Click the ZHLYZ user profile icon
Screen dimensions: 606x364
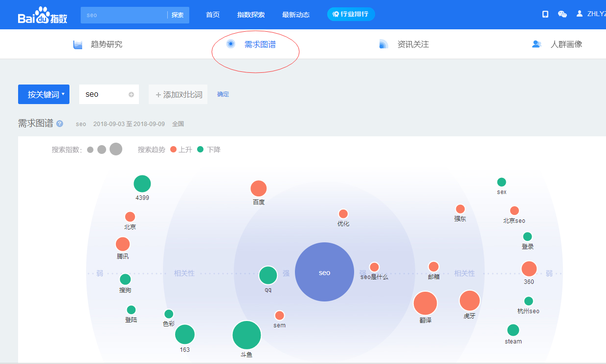(580, 13)
